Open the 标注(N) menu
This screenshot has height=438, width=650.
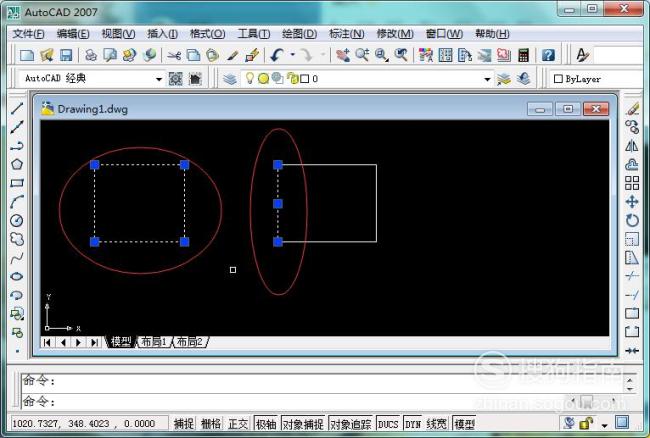pos(347,34)
